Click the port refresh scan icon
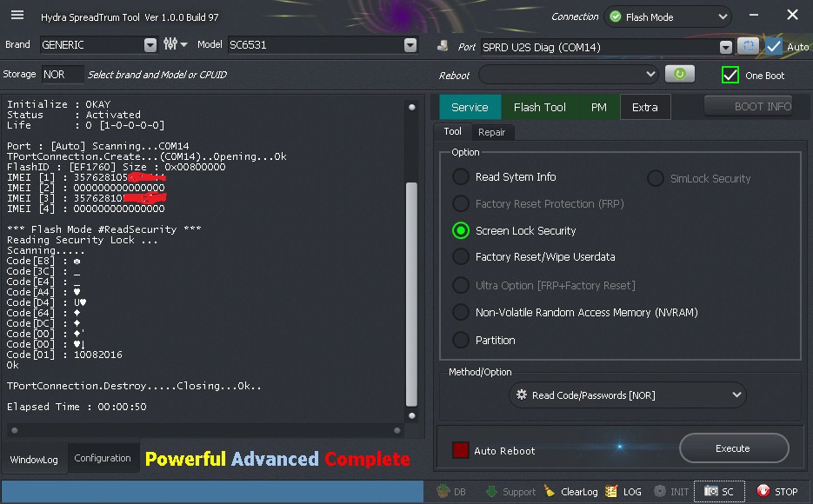This screenshot has width=813, height=504. pyautogui.click(x=748, y=47)
